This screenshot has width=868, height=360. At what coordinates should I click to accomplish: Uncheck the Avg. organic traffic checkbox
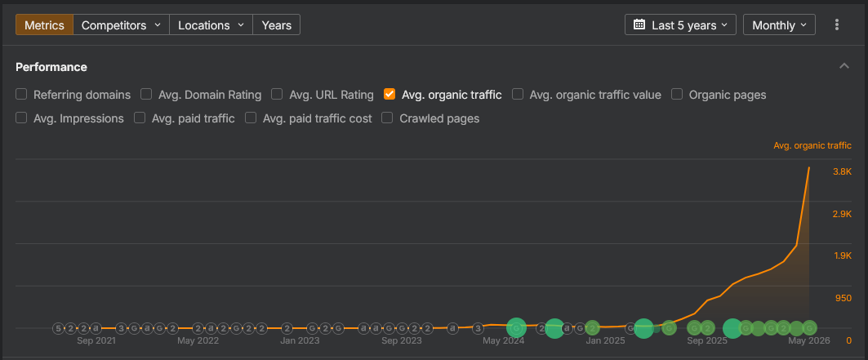[x=389, y=94]
